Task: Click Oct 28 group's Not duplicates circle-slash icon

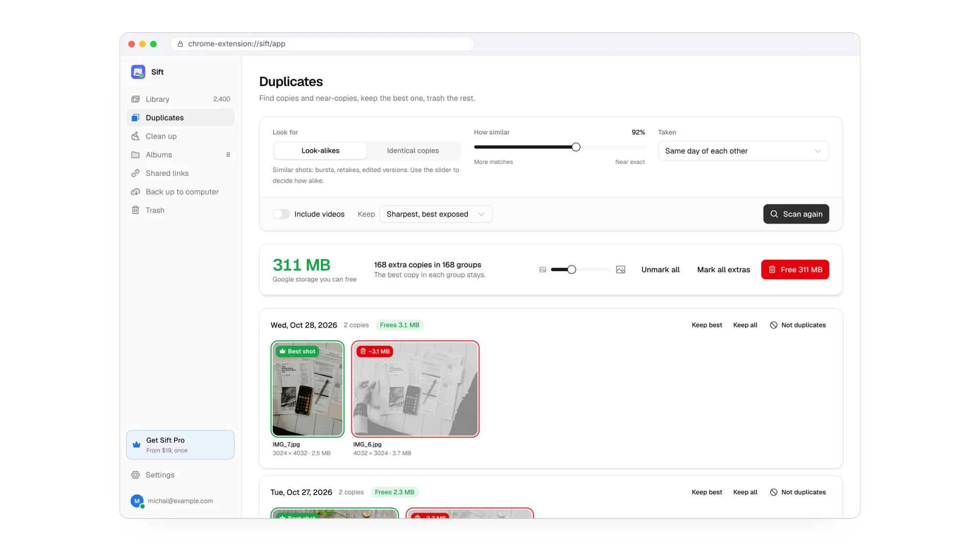Action: point(774,325)
